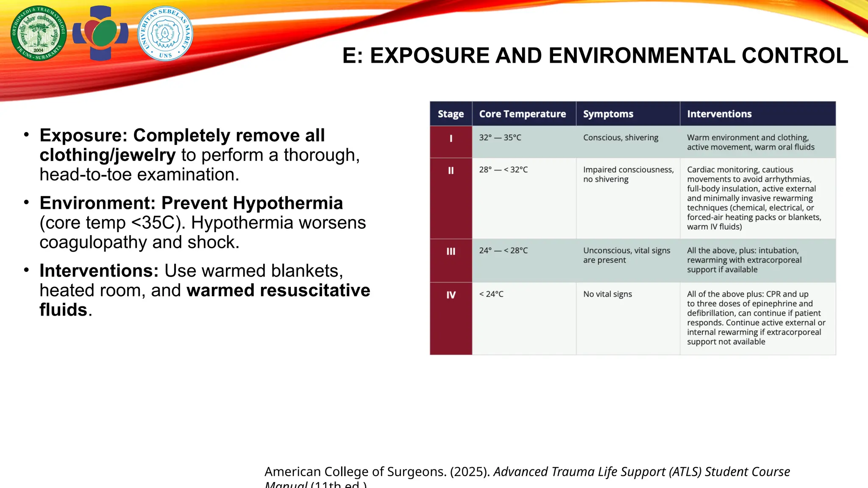
Task: Click the Exposure bullet point text
Action: (199, 155)
